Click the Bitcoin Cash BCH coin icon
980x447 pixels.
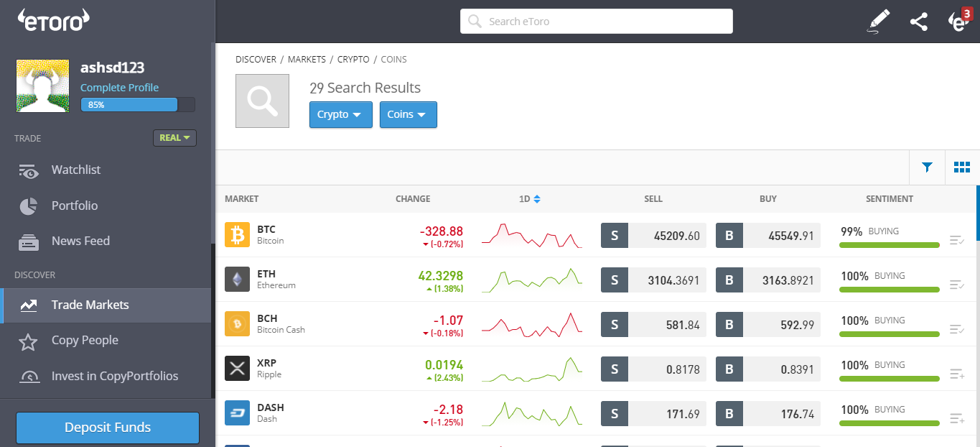pyautogui.click(x=237, y=323)
